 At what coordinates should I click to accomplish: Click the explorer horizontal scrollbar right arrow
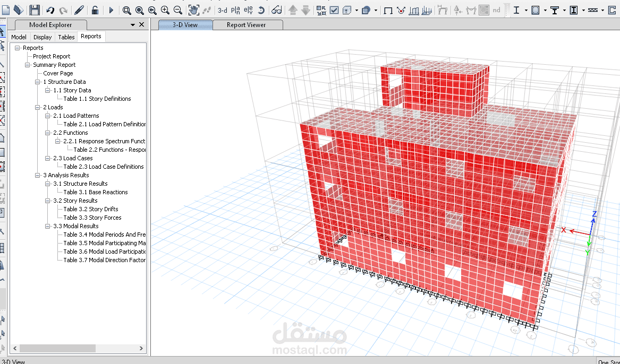141,348
